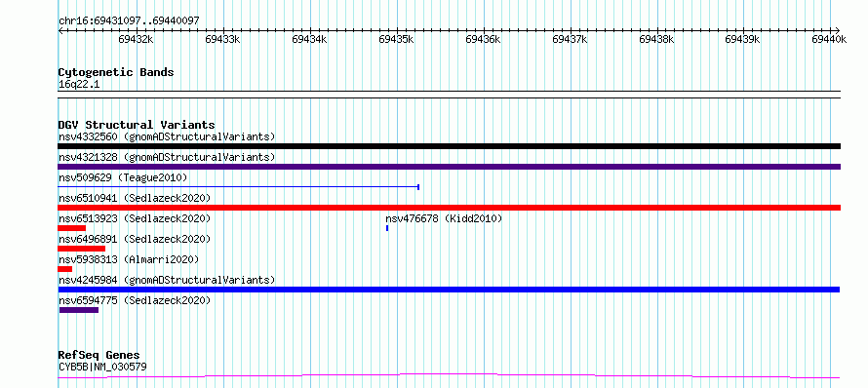This screenshot has width=868, height=388.
Task: Click the small red nsv5938313 bar
Action: pos(64,269)
